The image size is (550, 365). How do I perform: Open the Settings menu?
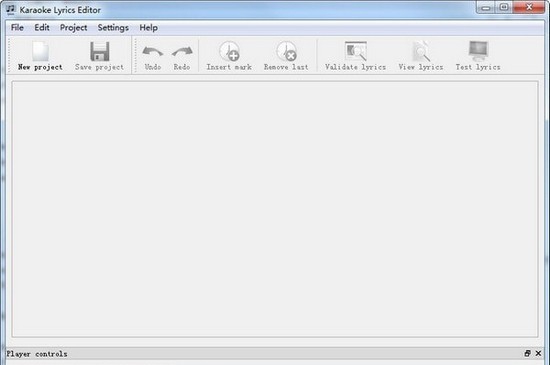click(113, 28)
